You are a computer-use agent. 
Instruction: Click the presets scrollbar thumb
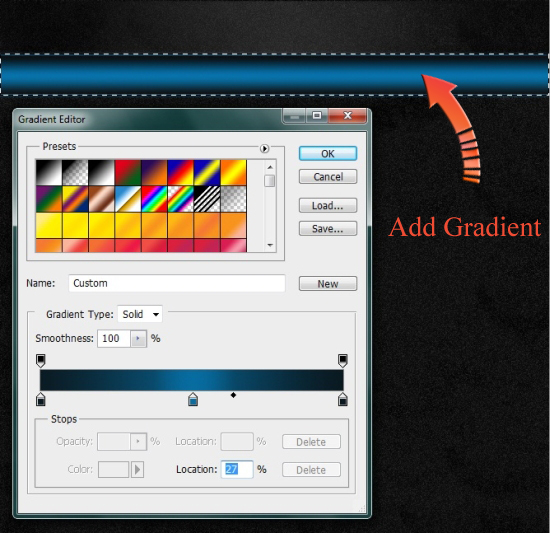(x=270, y=181)
